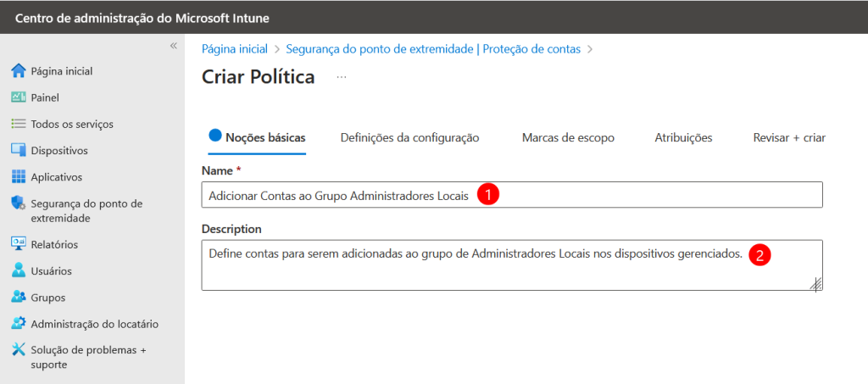Open the Dispositivos icon in sidebar
The width and height of the screenshot is (868, 384).
click(x=19, y=150)
